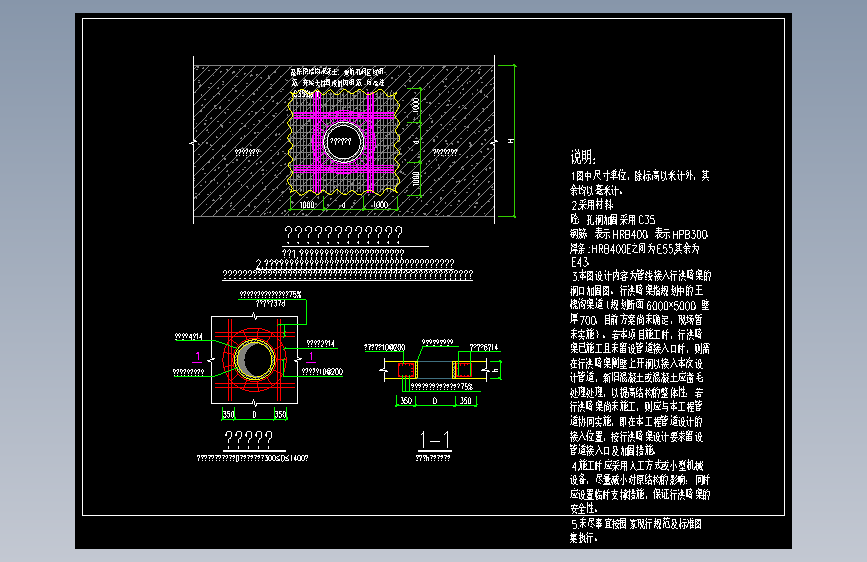Select the "D" dimension in section 1-1
The width and height of the screenshot is (867, 562).
point(435,400)
